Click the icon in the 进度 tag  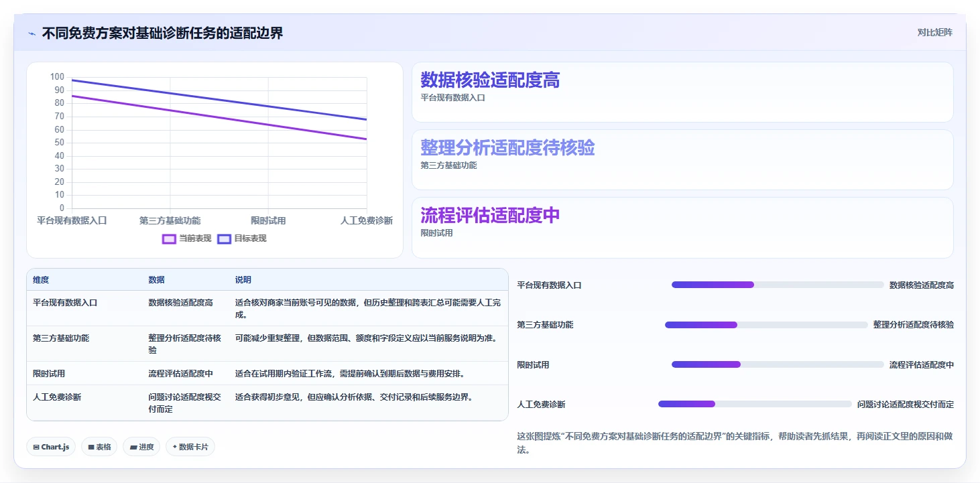(x=133, y=447)
